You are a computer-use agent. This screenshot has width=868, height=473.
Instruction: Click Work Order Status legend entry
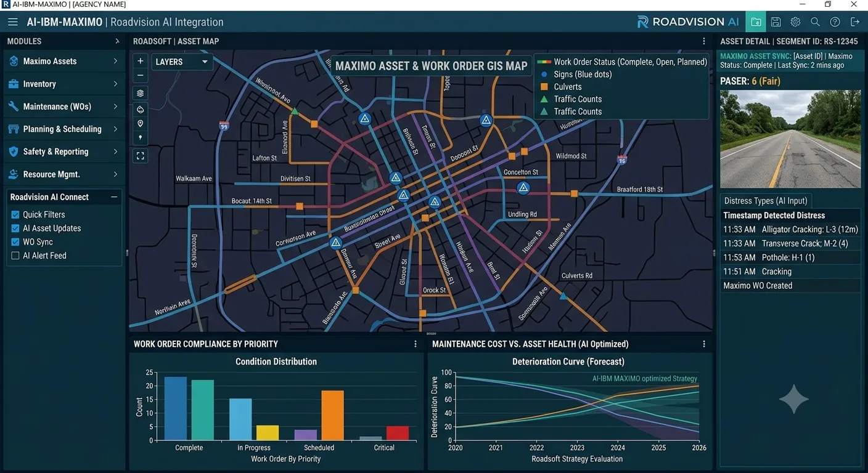623,62
